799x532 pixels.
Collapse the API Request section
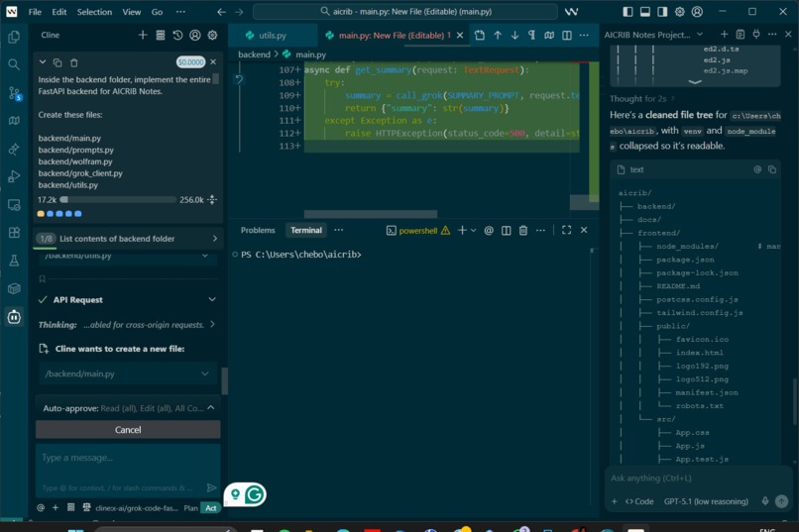tap(212, 299)
